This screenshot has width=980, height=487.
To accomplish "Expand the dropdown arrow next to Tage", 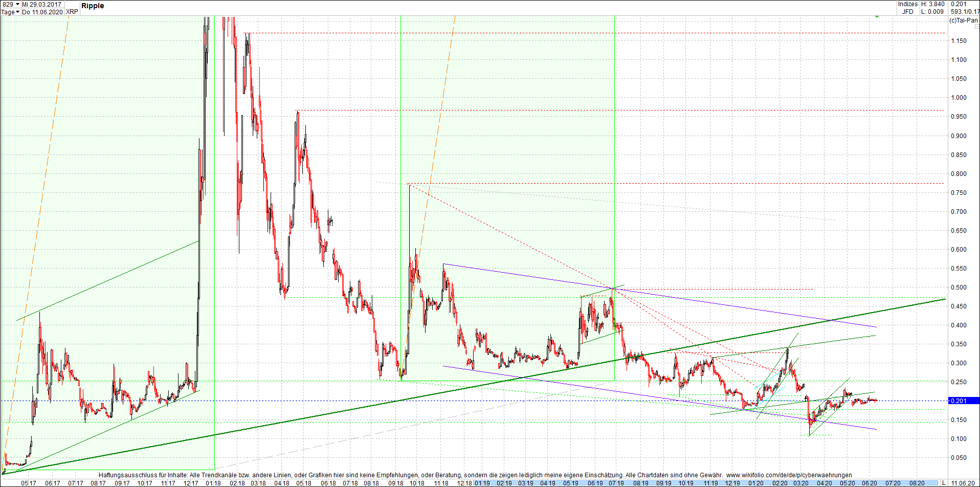I will [x=17, y=12].
